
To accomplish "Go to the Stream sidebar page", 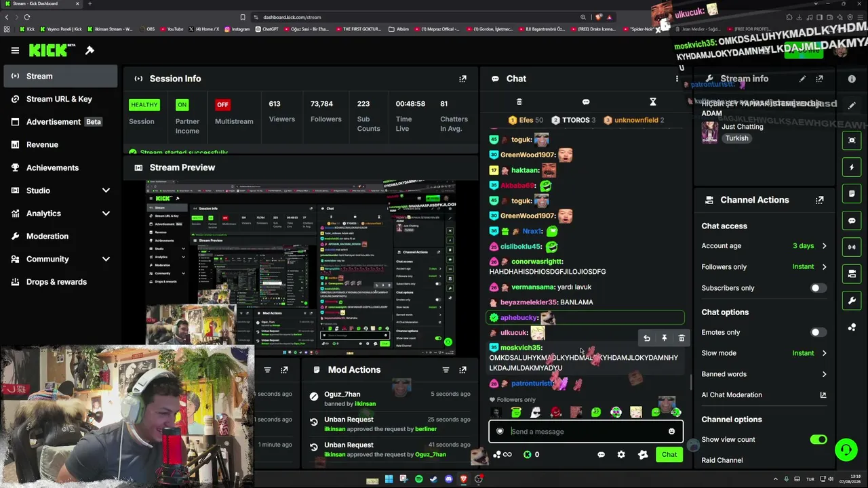I will (61, 77).
